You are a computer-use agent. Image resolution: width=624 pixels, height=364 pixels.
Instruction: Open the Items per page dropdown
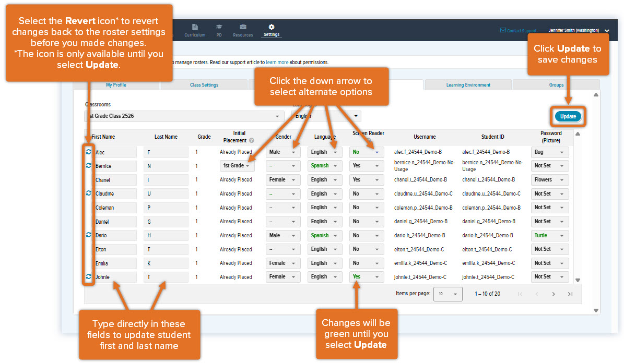(448, 294)
